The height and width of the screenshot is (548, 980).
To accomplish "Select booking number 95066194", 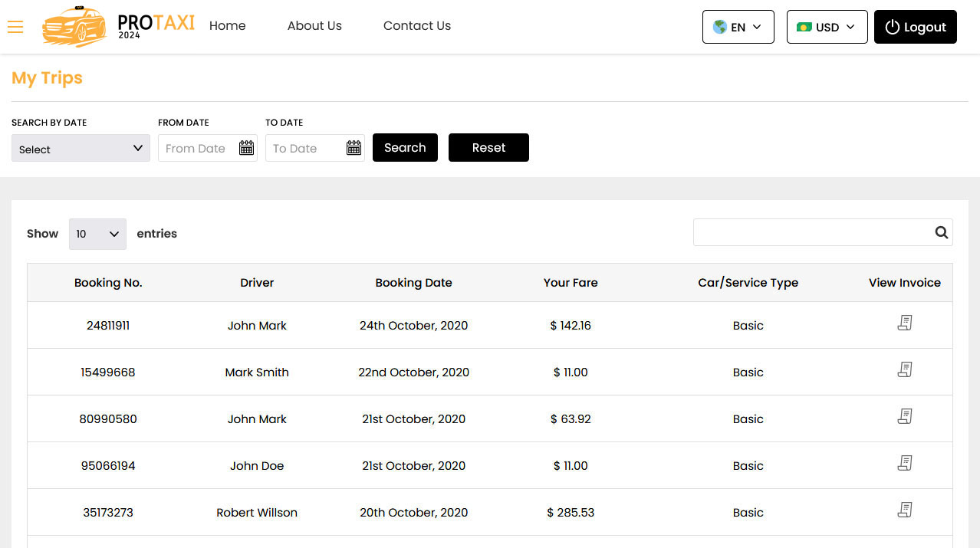I will [x=108, y=466].
